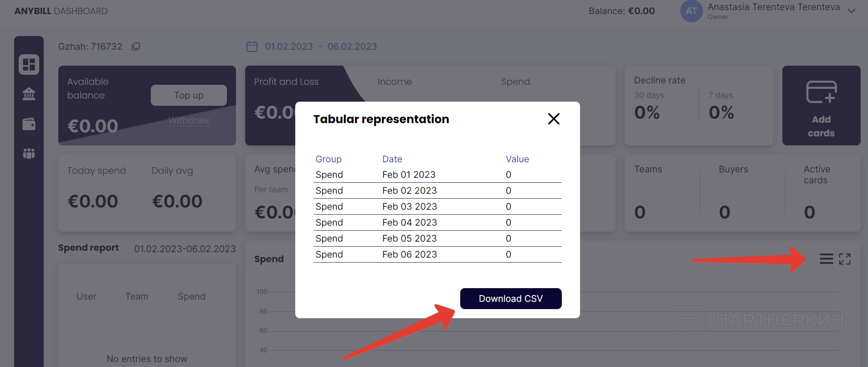Click the Add cards tile
Viewport: 868px width, 367px height.
click(821, 106)
